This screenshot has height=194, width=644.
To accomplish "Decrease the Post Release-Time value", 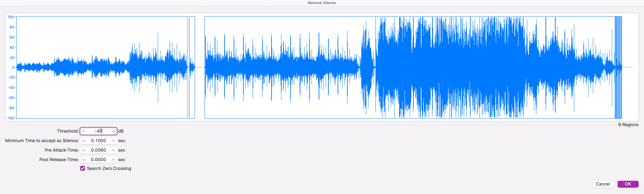I will pos(84,160).
